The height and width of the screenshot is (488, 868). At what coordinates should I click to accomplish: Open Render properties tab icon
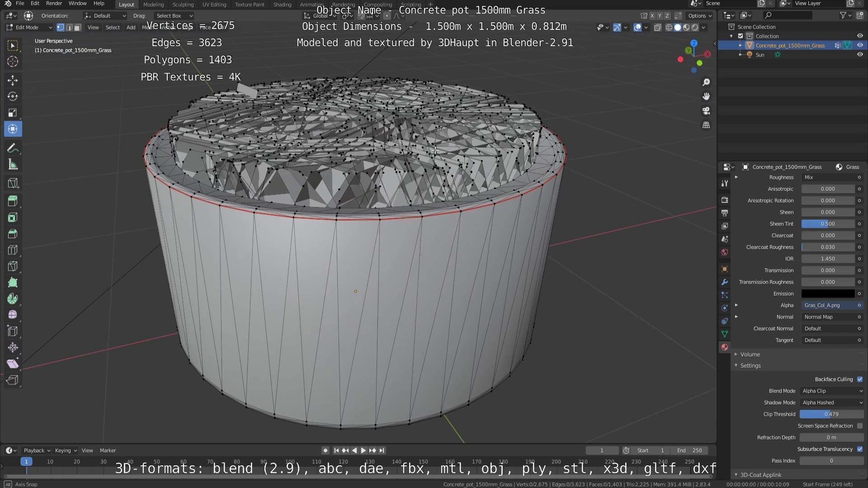725,200
